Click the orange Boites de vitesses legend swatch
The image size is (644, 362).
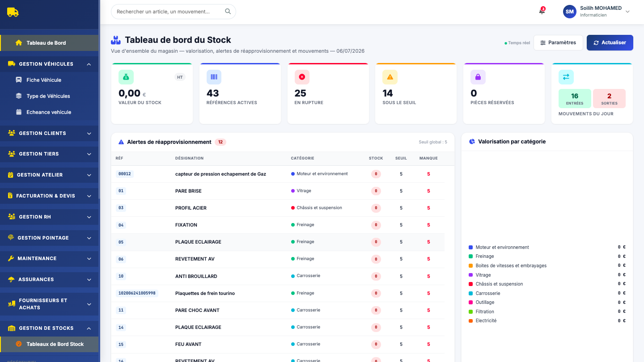click(470, 265)
